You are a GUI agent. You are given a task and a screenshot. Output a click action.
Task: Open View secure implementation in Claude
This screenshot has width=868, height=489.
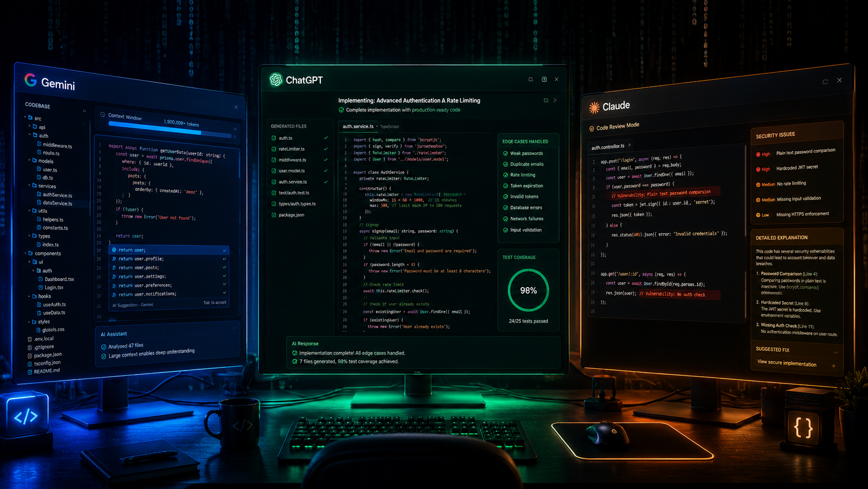point(796,364)
